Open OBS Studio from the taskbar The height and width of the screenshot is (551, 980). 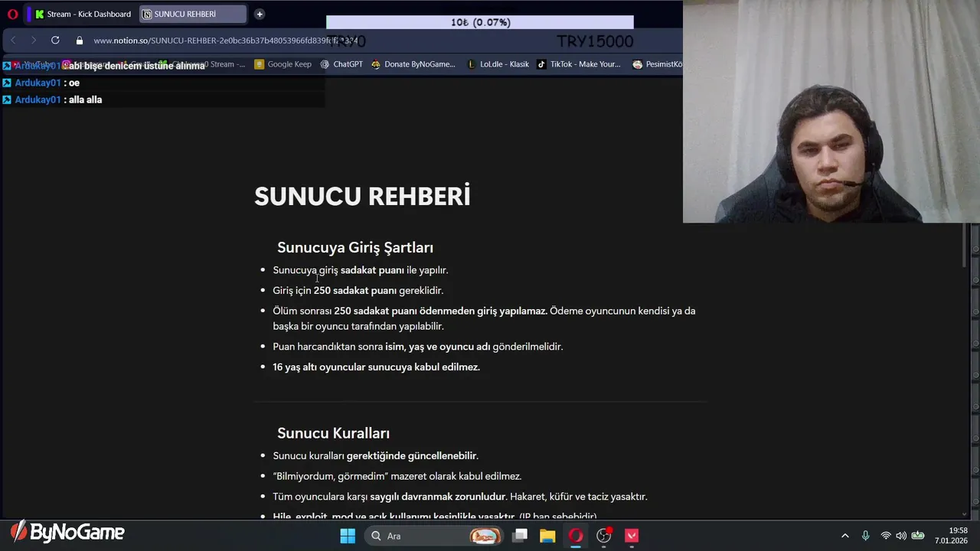604,536
